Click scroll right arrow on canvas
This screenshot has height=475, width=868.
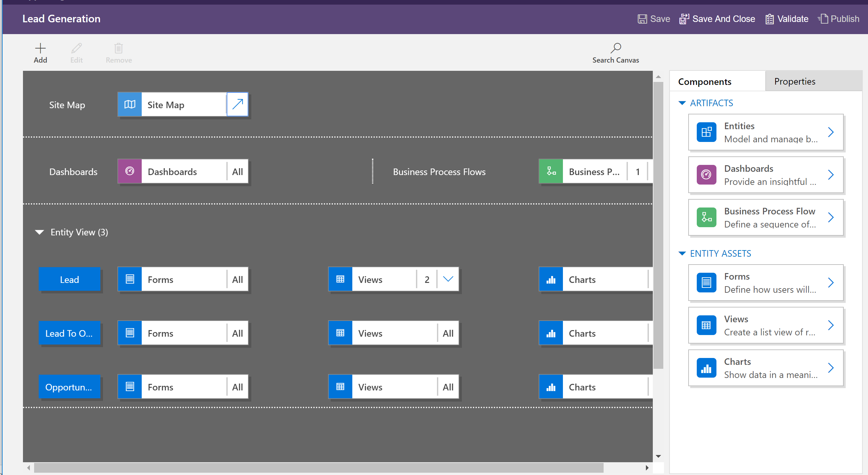(647, 467)
